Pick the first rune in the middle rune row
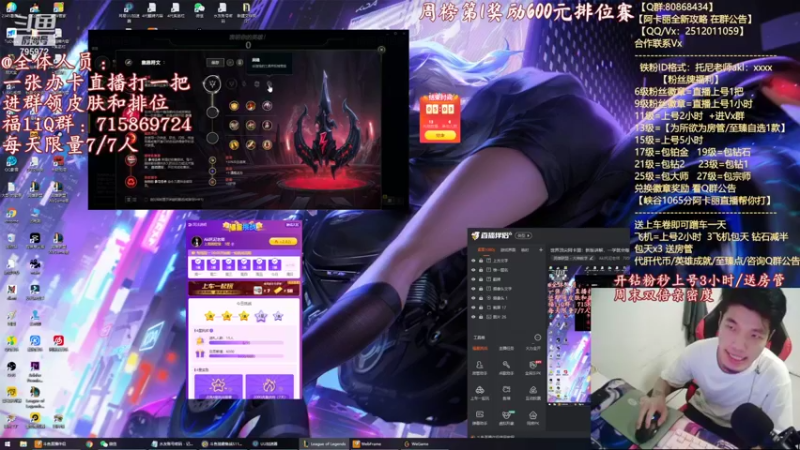Image resolution: width=800 pixels, height=450 pixels. (x=234, y=125)
